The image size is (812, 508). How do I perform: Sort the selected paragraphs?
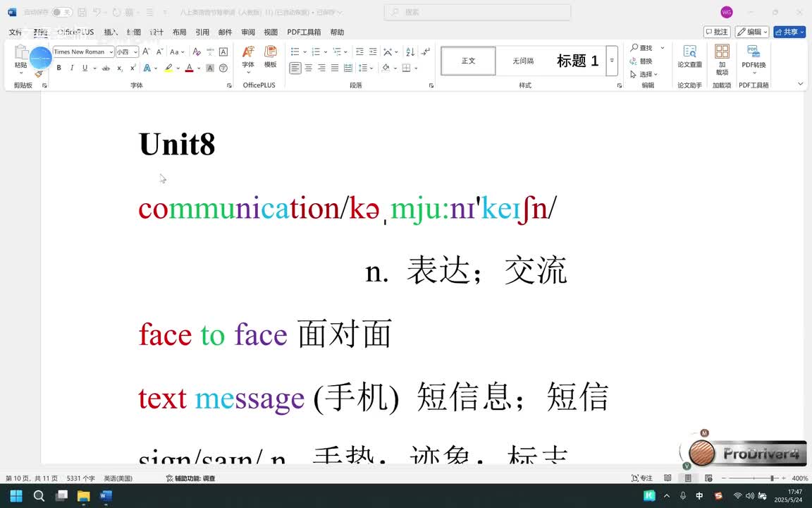[x=410, y=52]
